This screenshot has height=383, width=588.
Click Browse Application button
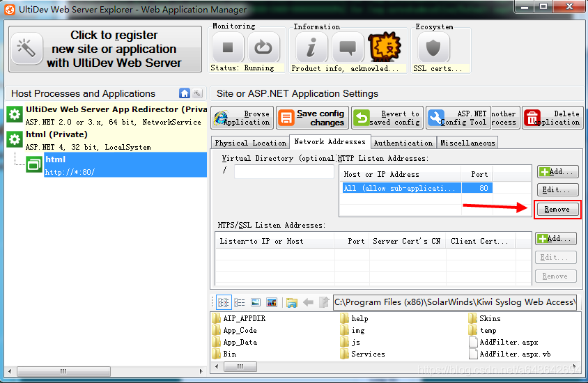[x=242, y=118]
